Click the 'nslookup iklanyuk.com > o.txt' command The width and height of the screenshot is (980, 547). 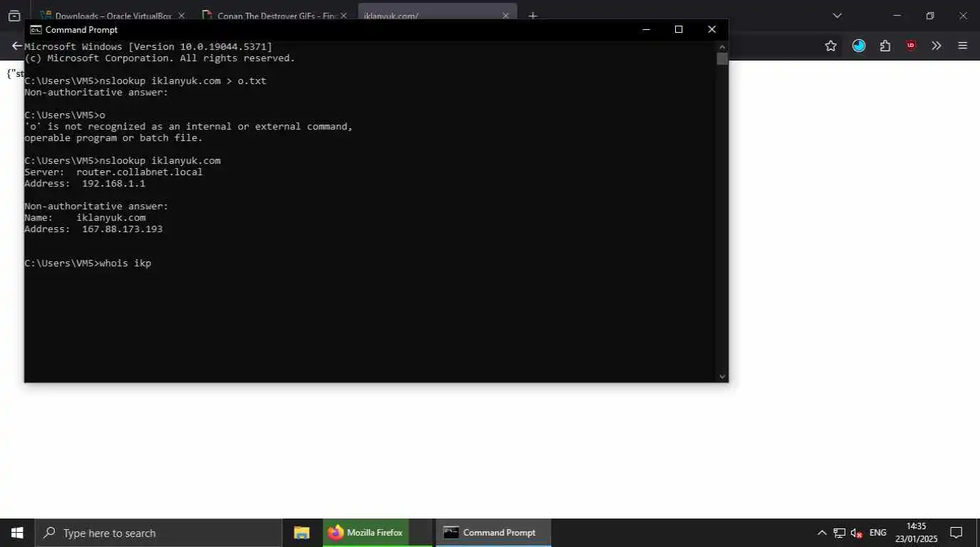pos(183,81)
